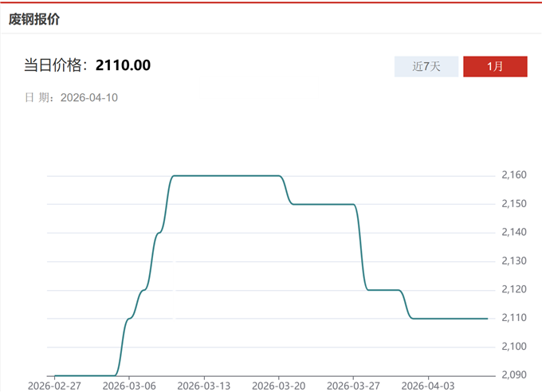Click the final flat 2,110 line segment
The width and height of the screenshot is (542, 392).
[x=450, y=319]
